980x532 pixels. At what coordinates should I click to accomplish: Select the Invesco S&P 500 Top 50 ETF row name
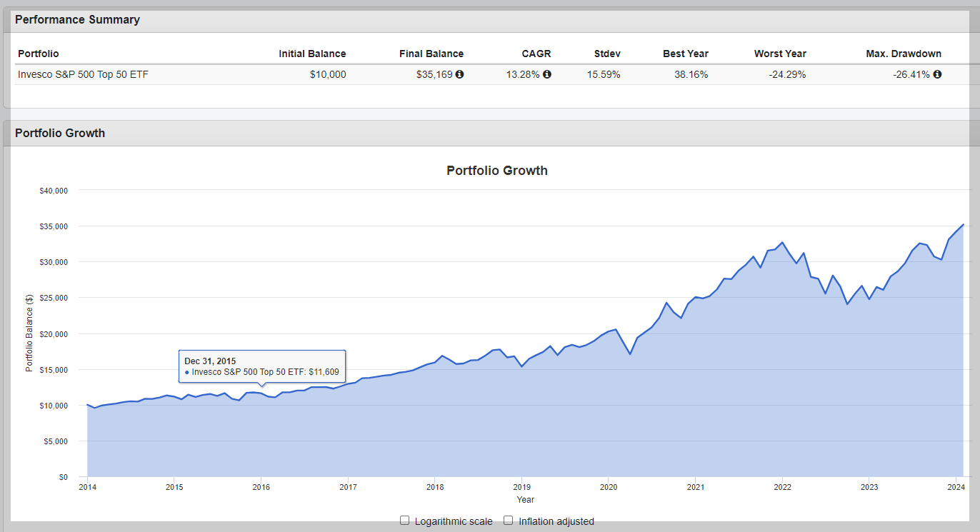point(83,74)
